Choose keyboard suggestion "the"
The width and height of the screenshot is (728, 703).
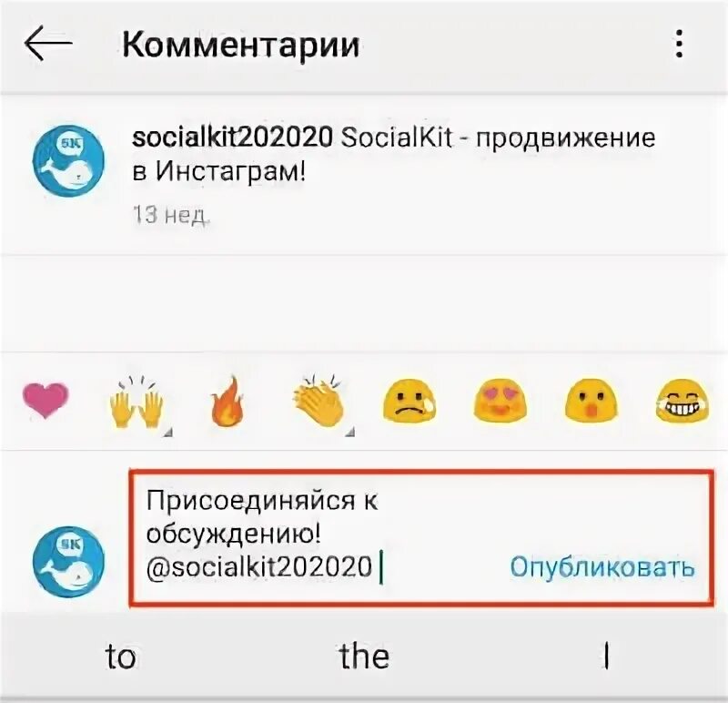click(x=365, y=656)
